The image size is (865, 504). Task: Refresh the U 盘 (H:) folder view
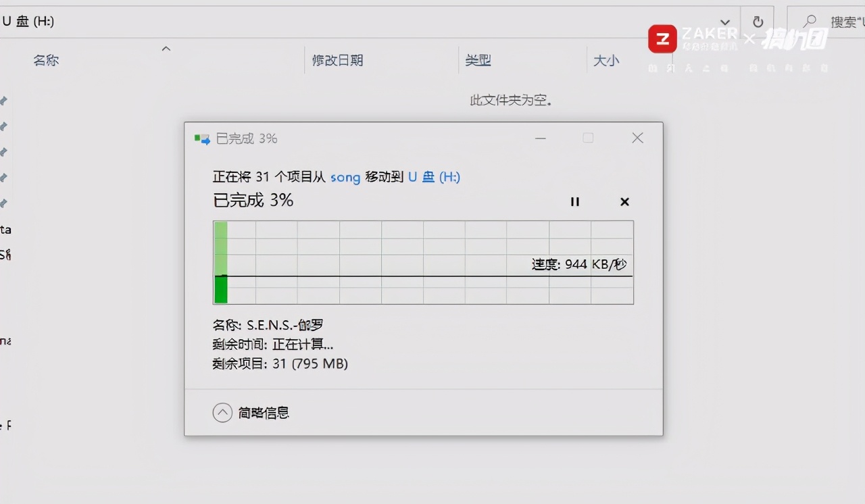tap(758, 20)
